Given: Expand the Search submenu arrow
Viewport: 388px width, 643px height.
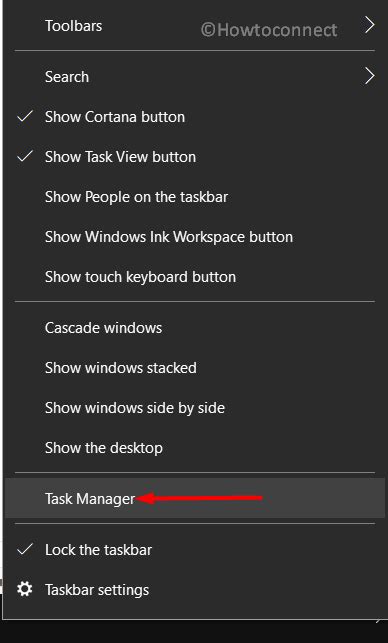Looking at the screenshot, I should (370, 76).
